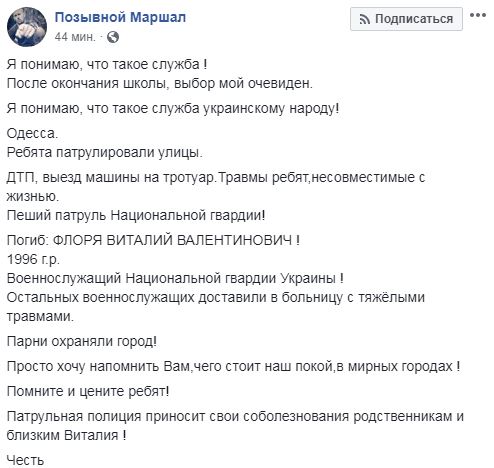Open the three-dot post options menu

coord(478,15)
